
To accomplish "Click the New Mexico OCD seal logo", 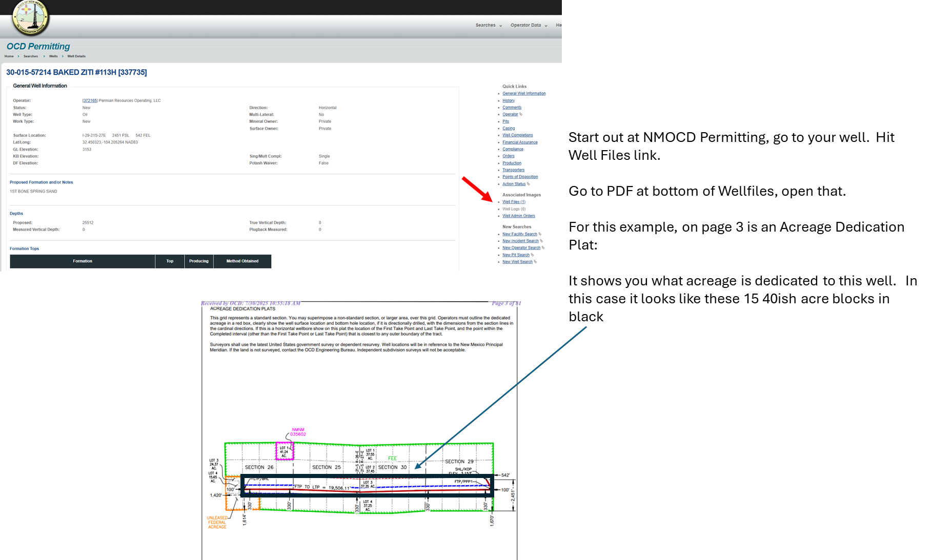I will click(x=31, y=17).
